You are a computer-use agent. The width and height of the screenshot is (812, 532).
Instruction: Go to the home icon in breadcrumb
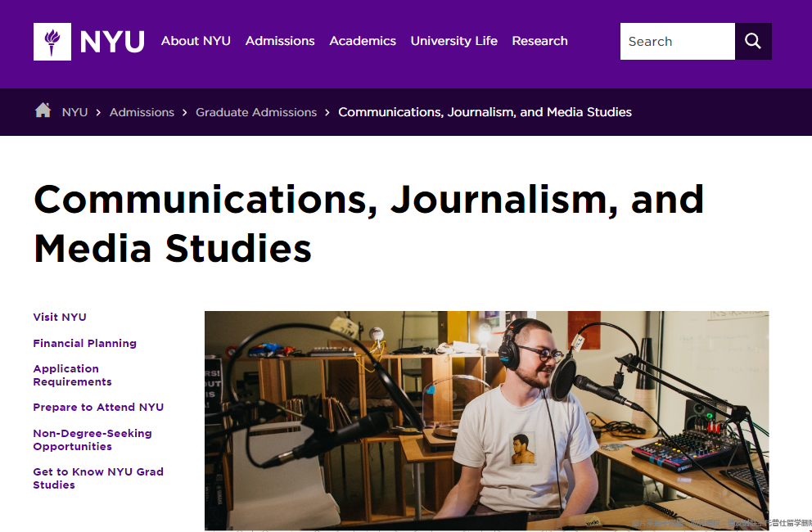43,110
